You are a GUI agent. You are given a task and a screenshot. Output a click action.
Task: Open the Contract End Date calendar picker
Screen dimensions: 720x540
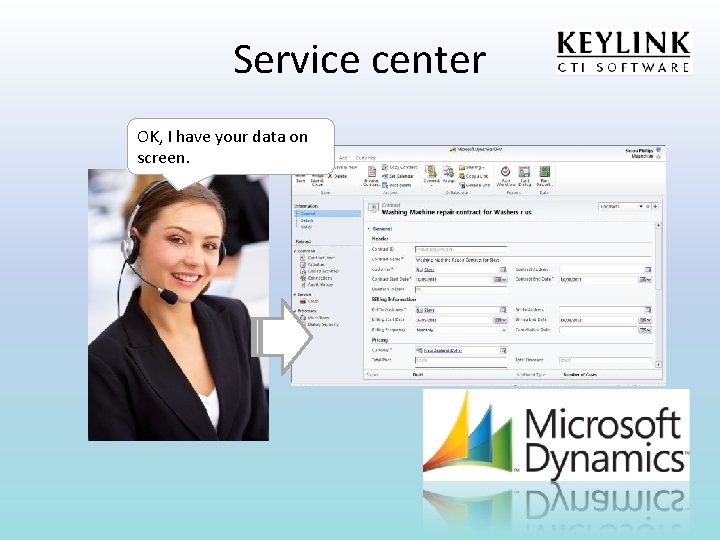coord(645,280)
